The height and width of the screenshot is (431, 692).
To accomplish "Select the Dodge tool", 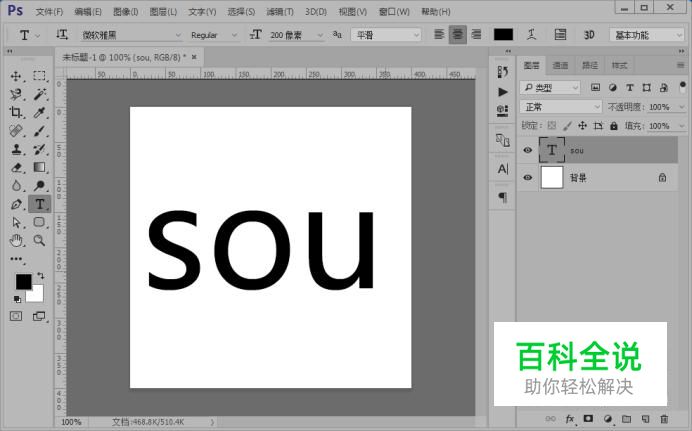I will click(39, 186).
